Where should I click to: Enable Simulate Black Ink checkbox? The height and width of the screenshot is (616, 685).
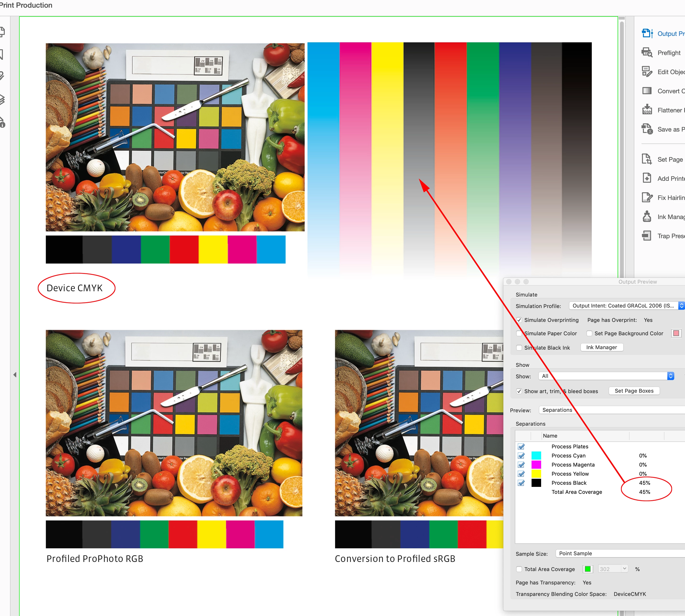pos(519,348)
